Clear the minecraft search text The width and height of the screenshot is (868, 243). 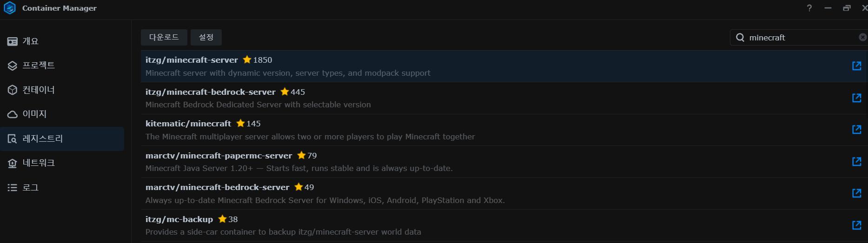862,37
